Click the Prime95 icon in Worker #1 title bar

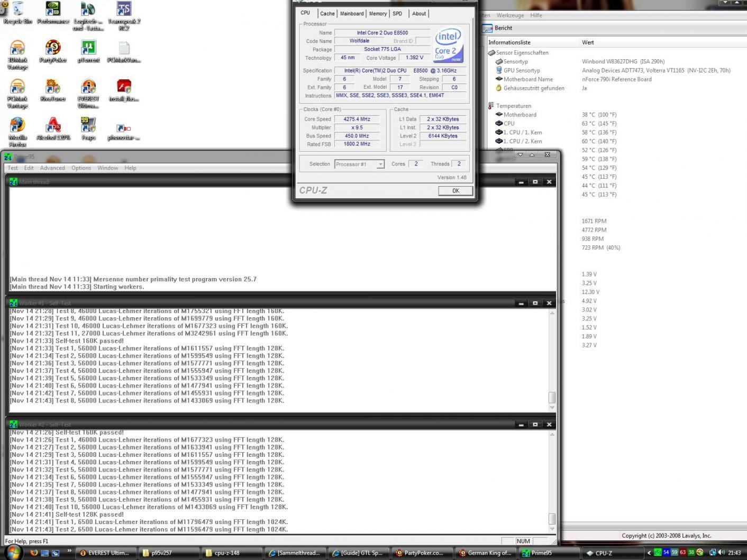14,303
